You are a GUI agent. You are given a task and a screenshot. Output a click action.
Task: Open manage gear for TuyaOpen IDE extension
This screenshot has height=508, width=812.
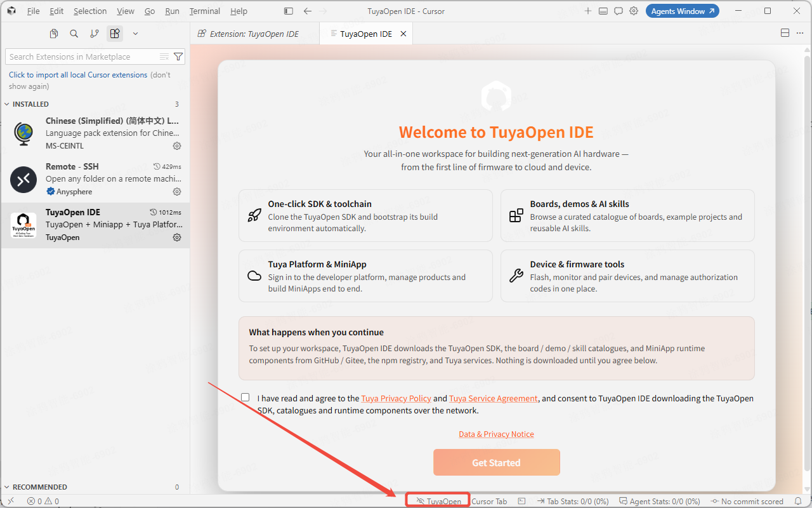pyautogui.click(x=177, y=237)
